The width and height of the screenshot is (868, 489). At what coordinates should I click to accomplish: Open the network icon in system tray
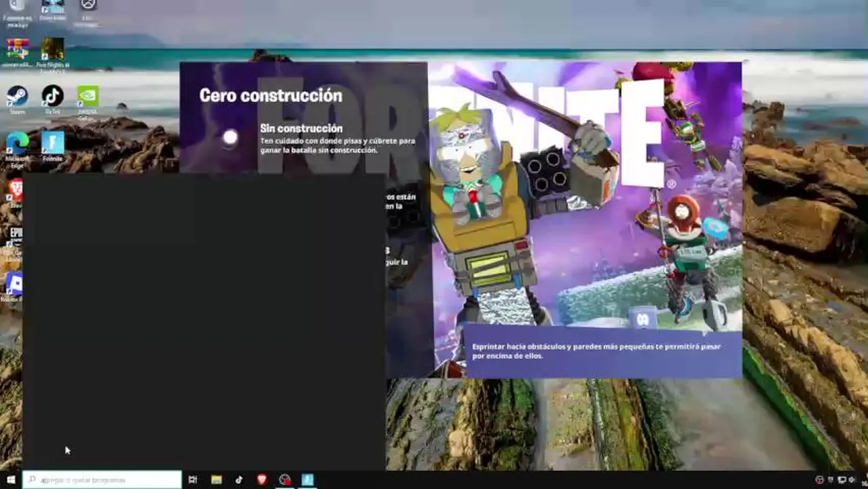point(842,480)
